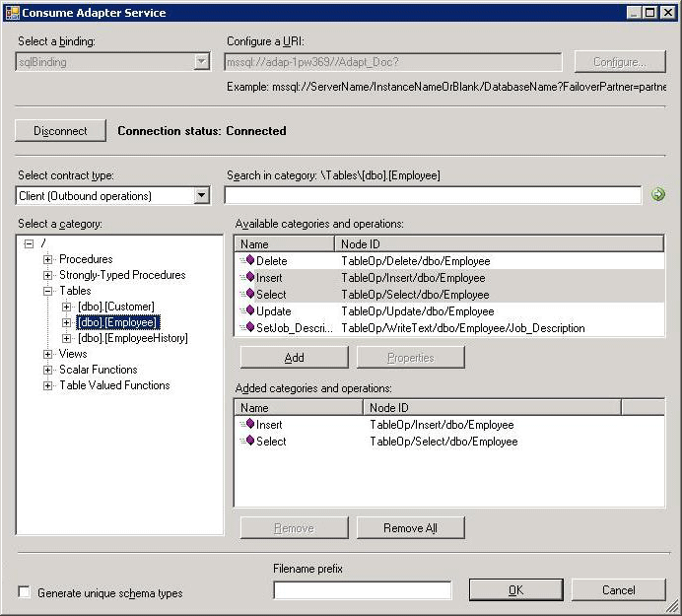
Task: Click Node ID header in added list
Action: [492, 408]
